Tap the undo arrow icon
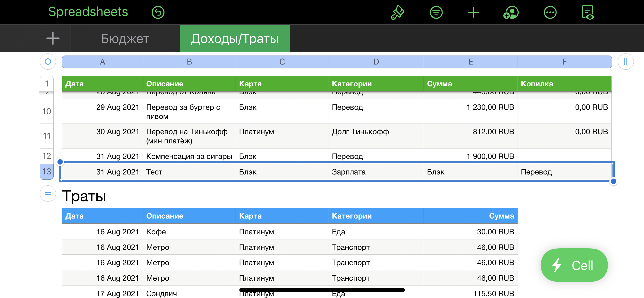The height and width of the screenshot is (298, 644). click(158, 12)
